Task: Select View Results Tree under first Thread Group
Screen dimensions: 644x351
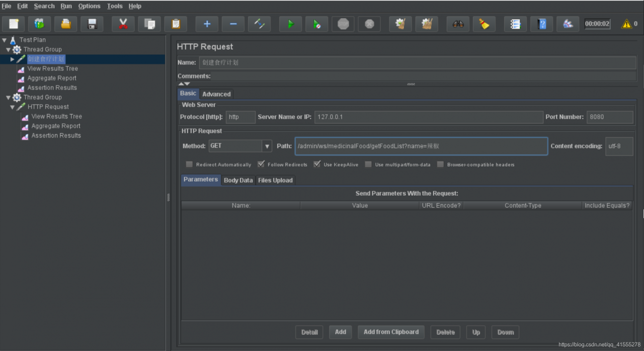Action: click(x=52, y=68)
